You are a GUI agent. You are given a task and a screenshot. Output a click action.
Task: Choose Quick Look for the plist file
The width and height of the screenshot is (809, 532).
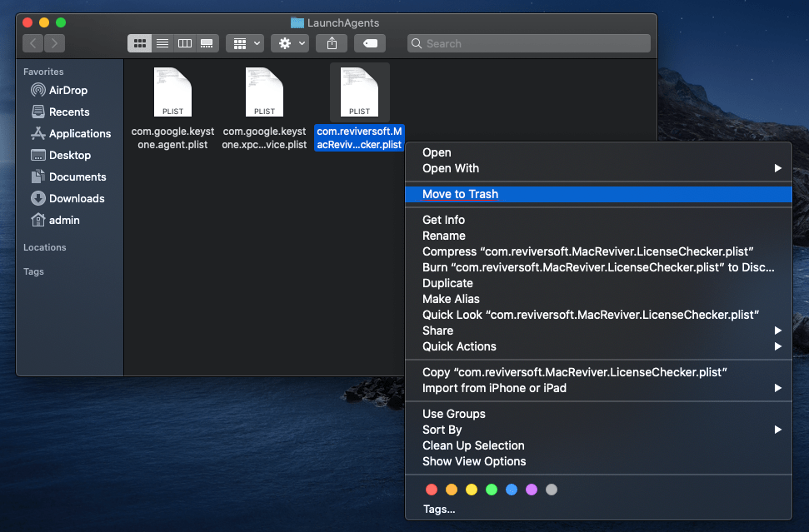(x=598, y=315)
